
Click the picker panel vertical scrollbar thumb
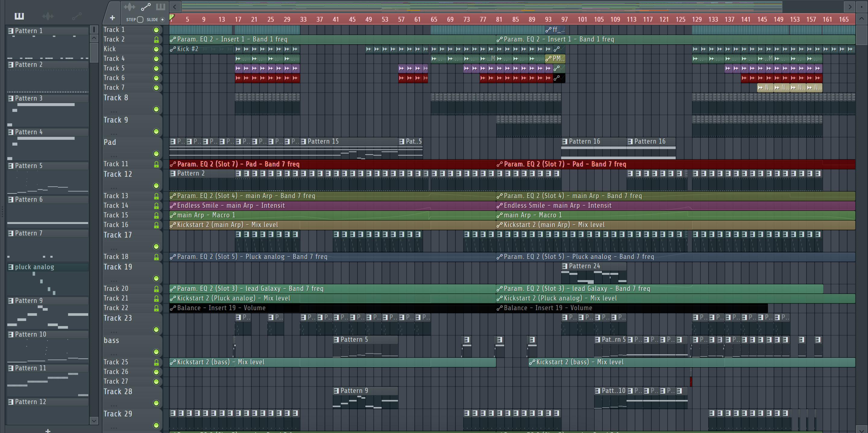[94, 52]
